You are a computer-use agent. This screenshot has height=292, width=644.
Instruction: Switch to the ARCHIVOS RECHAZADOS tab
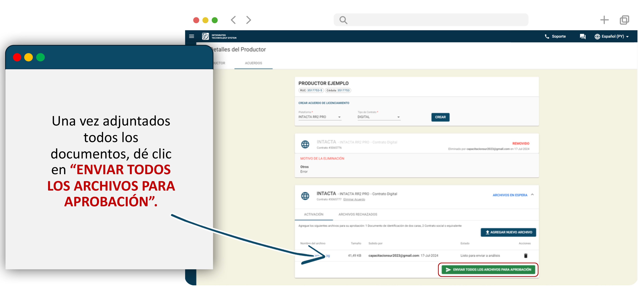(357, 214)
